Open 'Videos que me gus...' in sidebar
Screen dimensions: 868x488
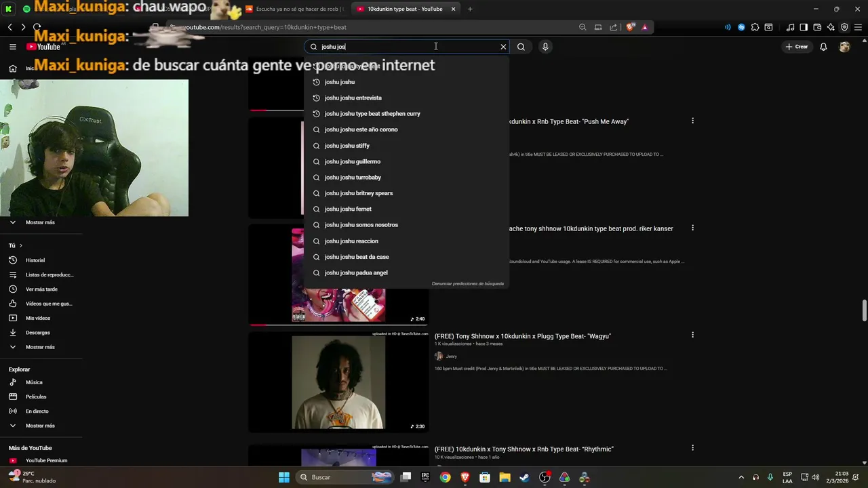[x=41, y=304]
